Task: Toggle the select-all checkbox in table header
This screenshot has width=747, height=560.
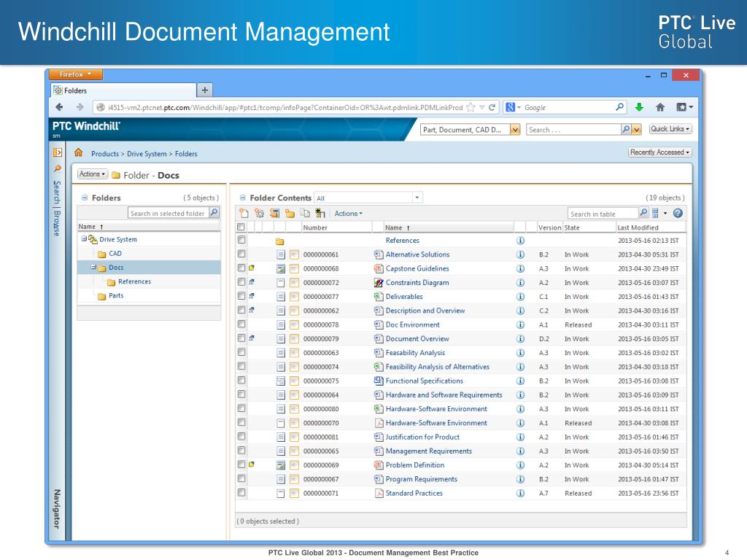Action: point(241,227)
